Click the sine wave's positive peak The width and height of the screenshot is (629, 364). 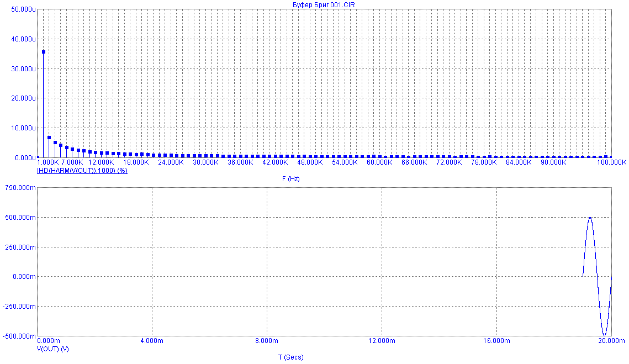590,218
